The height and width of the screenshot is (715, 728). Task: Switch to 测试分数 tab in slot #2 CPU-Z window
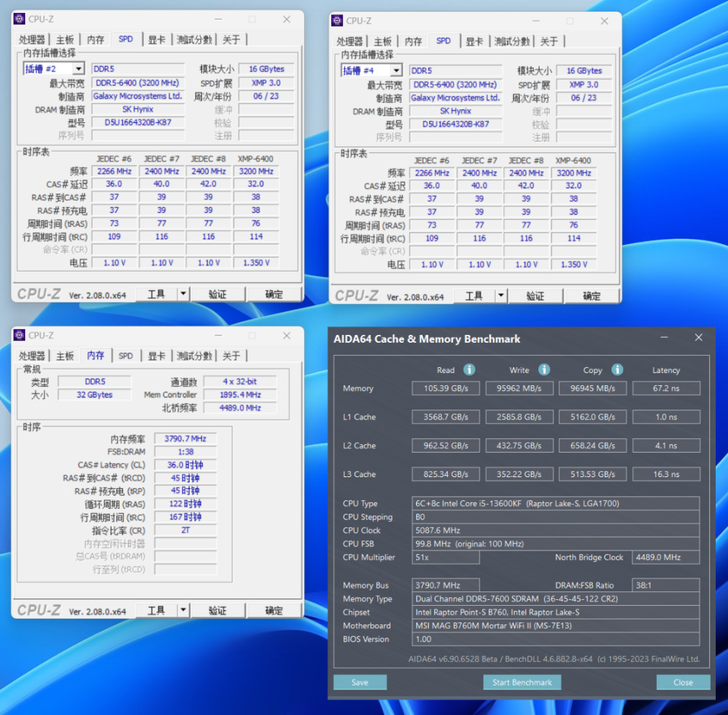pos(194,40)
